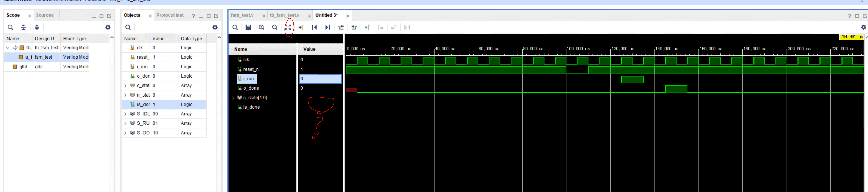
Task: Expand the S_RU parameter in Objects
Action: click(125, 123)
